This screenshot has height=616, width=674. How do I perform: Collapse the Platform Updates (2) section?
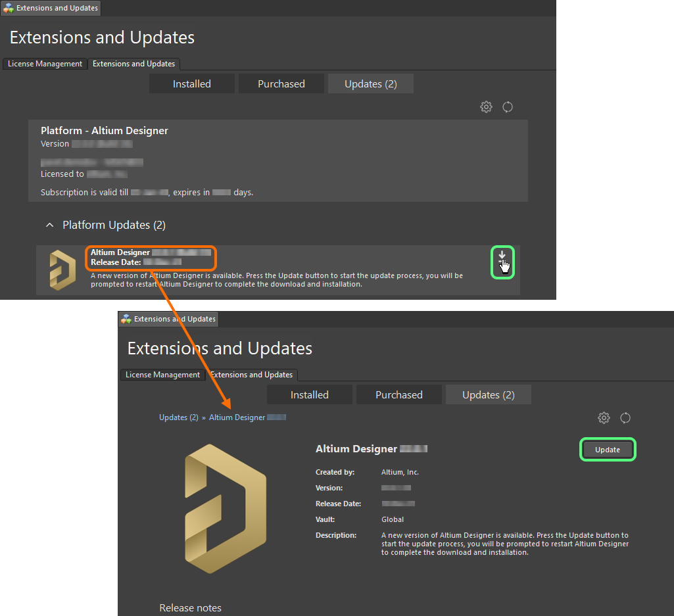click(x=49, y=225)
